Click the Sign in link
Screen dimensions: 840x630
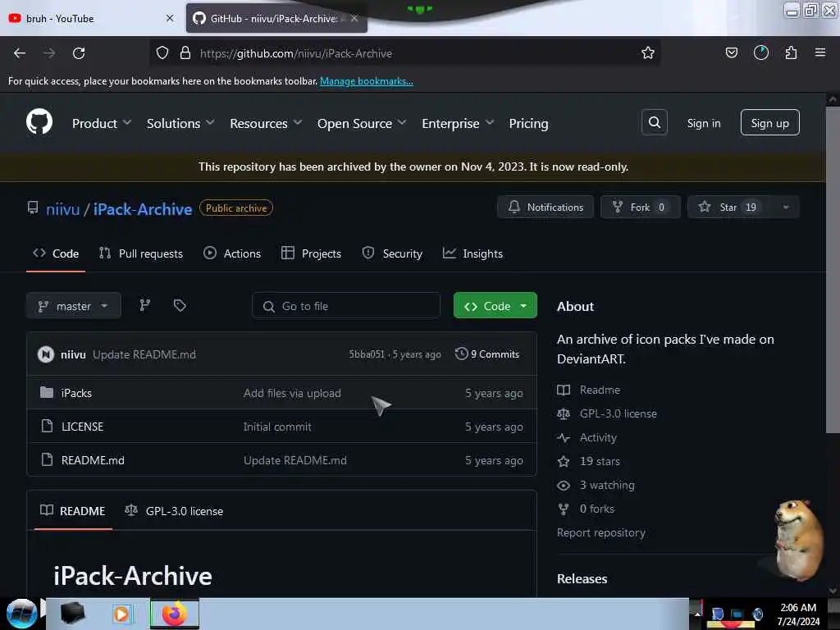pos(703,123)
